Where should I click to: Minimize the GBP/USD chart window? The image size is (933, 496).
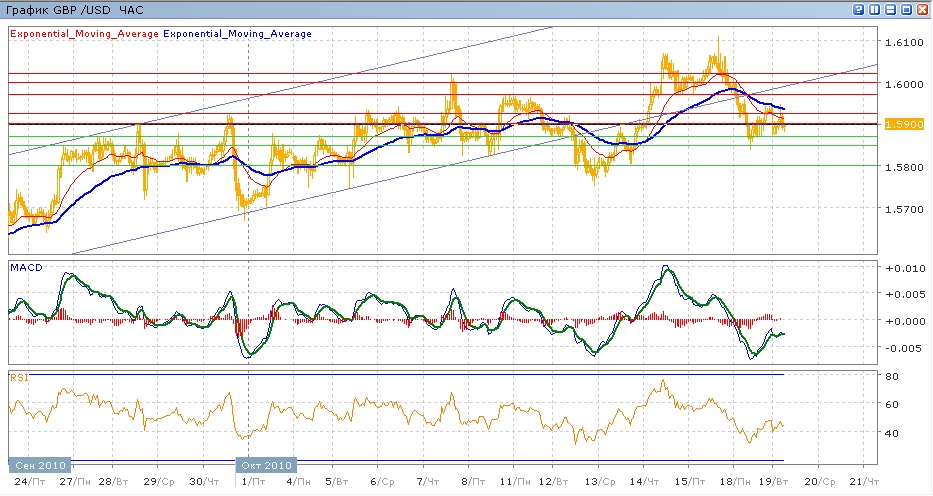891,9
